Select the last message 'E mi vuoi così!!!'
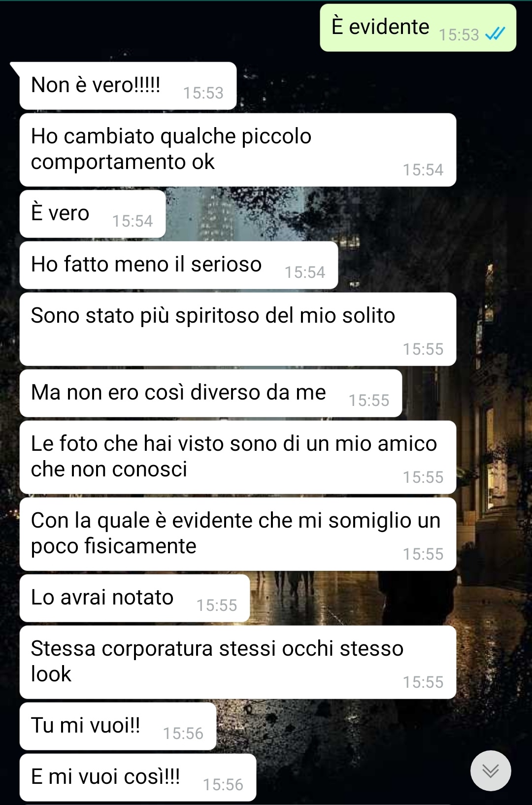 pos(138,777)
